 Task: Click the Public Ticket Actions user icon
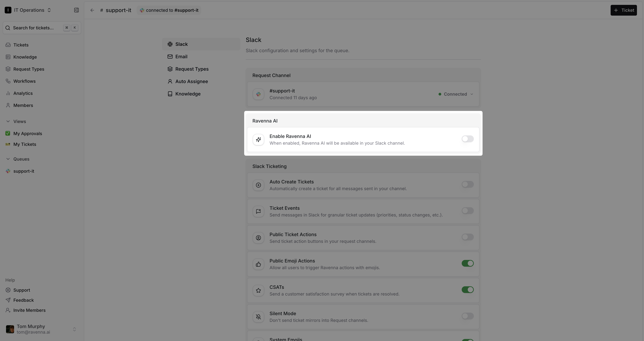(258, 238)
